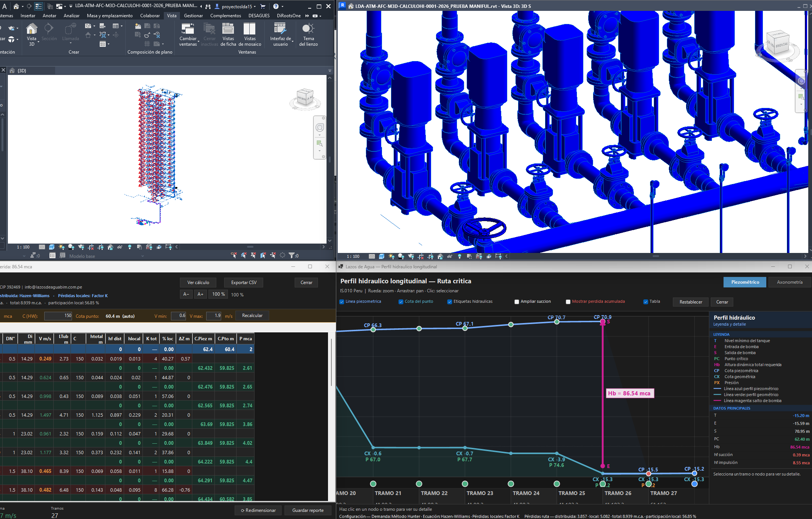Click the sun path icon in left view control bar
Image resolution: width=812 pixels, height=519 pixels.
coord(61,247)
